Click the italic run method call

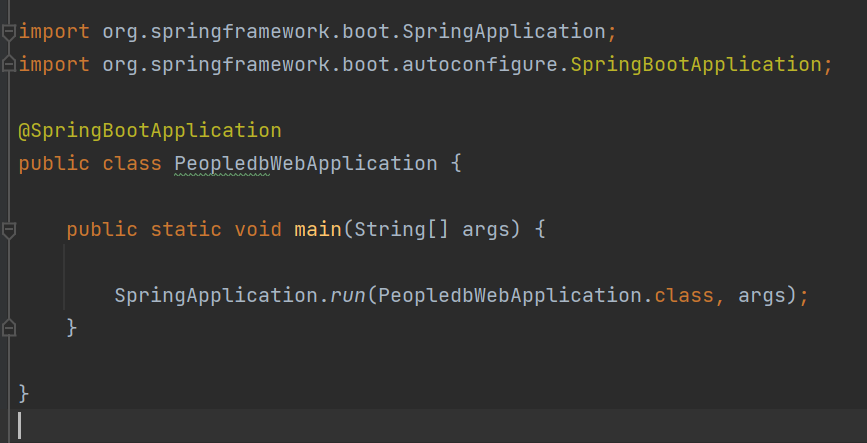click(348, 295)
